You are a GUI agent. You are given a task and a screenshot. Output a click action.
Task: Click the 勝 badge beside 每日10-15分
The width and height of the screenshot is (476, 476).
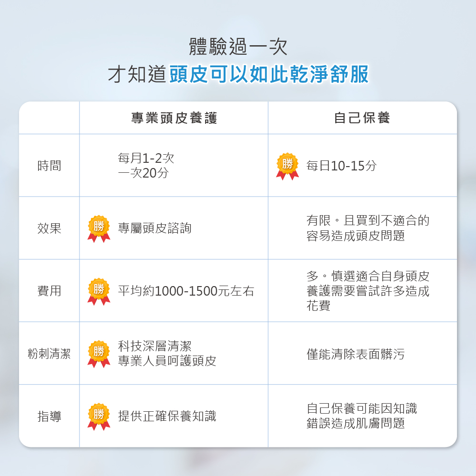coord(287,166)
